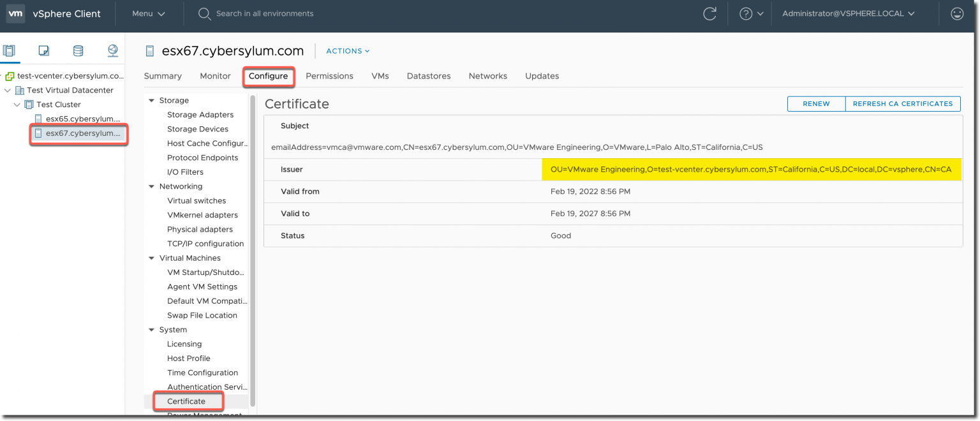Open Administrator@VSPHERE.LOCAL user menu

point(849,13)
